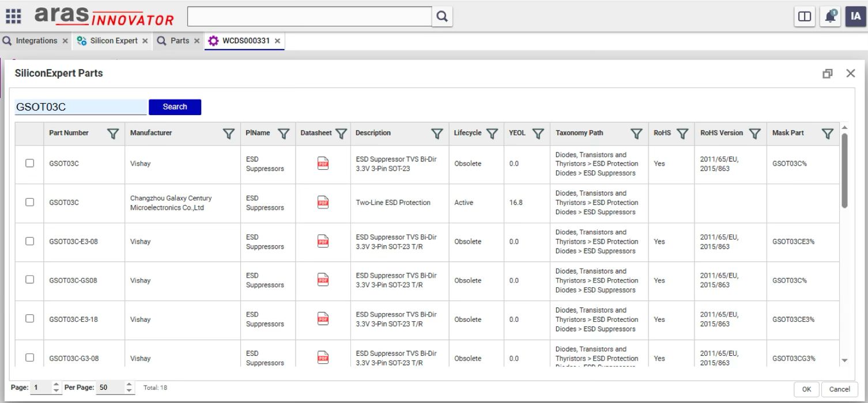Open the datasheet PDF for Changzhou Galaxy GSOT03C
Viewport: 868px width, 403px height.
pyautogui.click(x=323, y=203)
